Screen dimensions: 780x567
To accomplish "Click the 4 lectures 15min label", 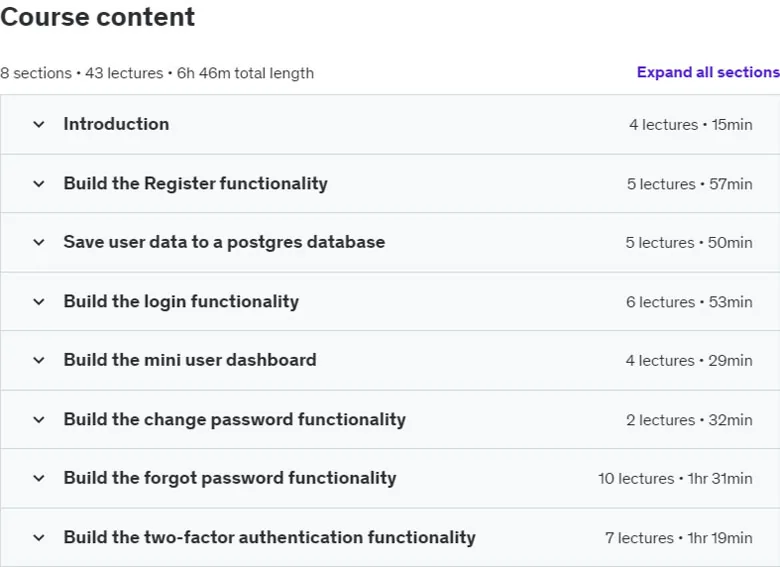I will [690, 124].
